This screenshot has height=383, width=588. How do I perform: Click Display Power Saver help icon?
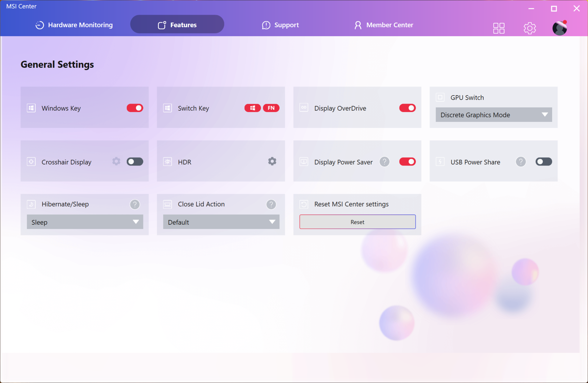(x=384, y=162)
